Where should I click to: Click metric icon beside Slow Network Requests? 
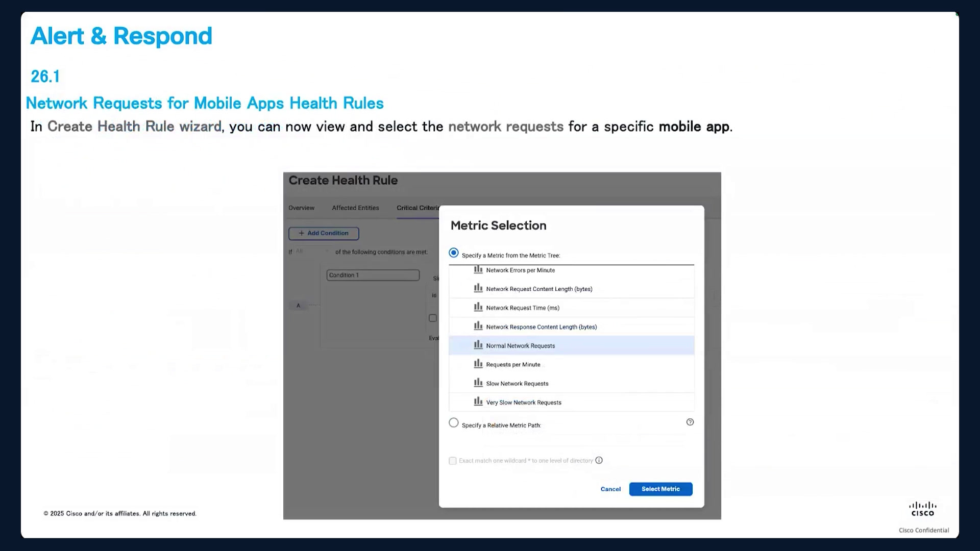tap(478, 383)
